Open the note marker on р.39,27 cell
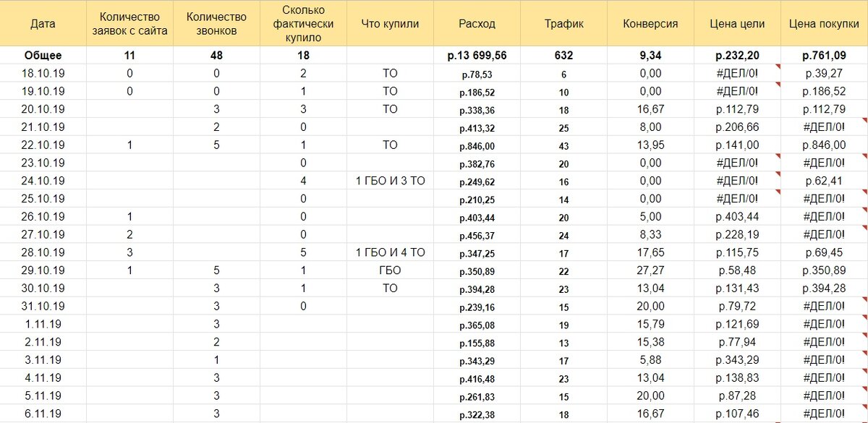This screenshot has height=423, width=868. (x=778, y=67)
